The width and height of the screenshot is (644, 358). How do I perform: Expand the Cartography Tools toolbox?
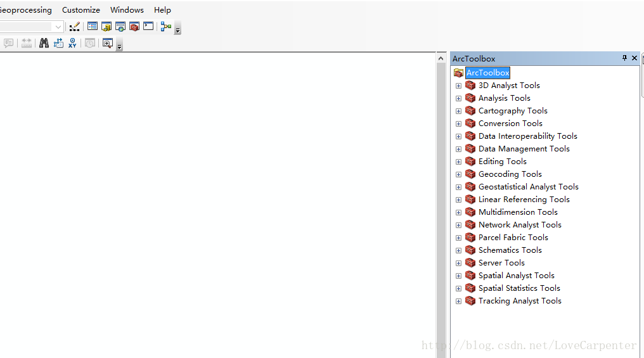tap(458, 112)
